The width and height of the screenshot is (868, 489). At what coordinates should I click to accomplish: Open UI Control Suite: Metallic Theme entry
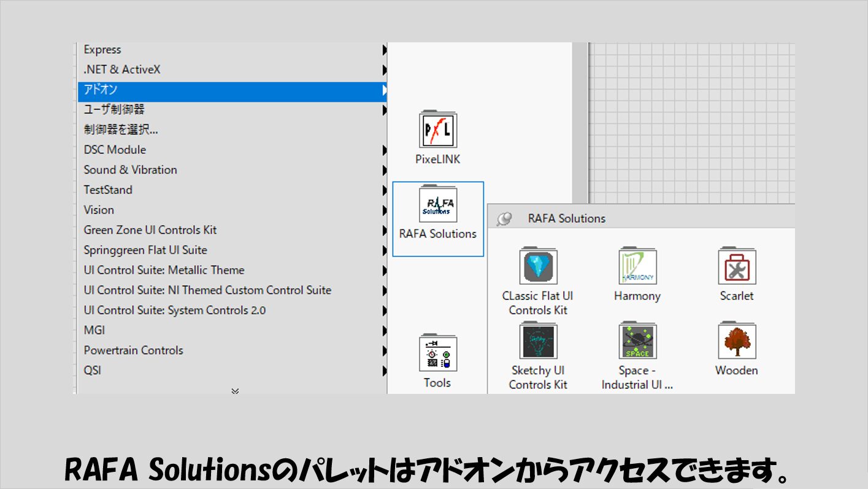tap(164, 270)
